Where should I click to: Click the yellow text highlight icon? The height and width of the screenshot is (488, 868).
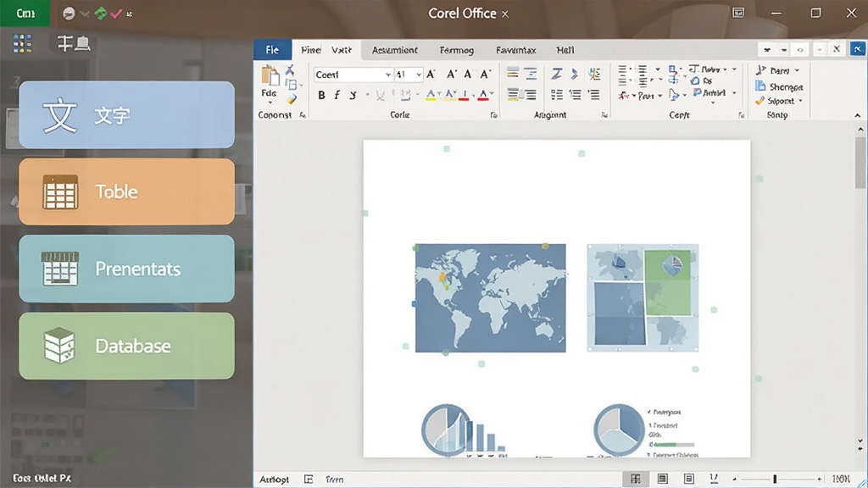(430, 95)
